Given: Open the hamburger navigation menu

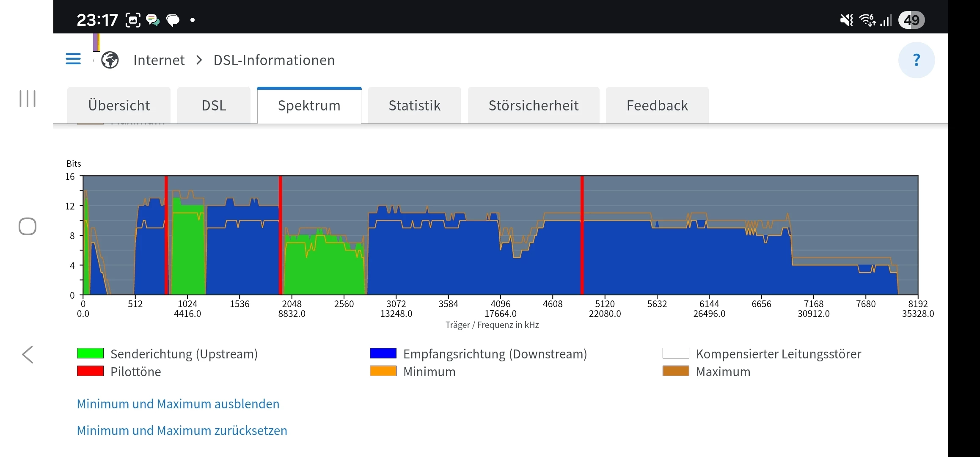Looking at the screenshot, I should (73, 59).
